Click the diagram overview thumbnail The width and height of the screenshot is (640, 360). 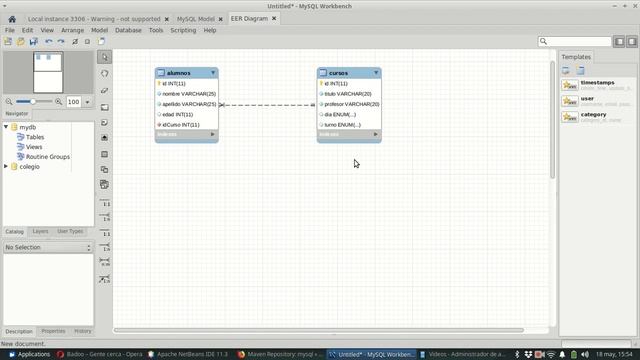point(48,72)
